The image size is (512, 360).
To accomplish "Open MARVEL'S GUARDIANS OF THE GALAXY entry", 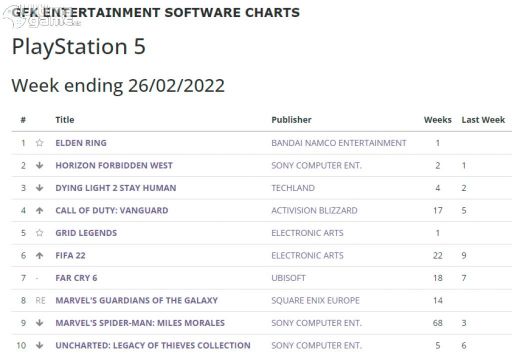I will pyautogui.click(x=137, y=300).
